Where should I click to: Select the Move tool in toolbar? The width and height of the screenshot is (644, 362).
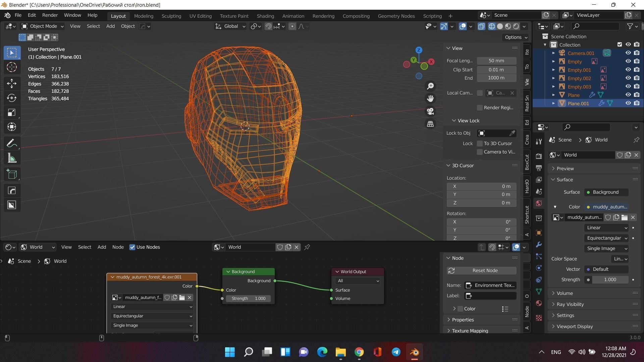coord(12,83)
